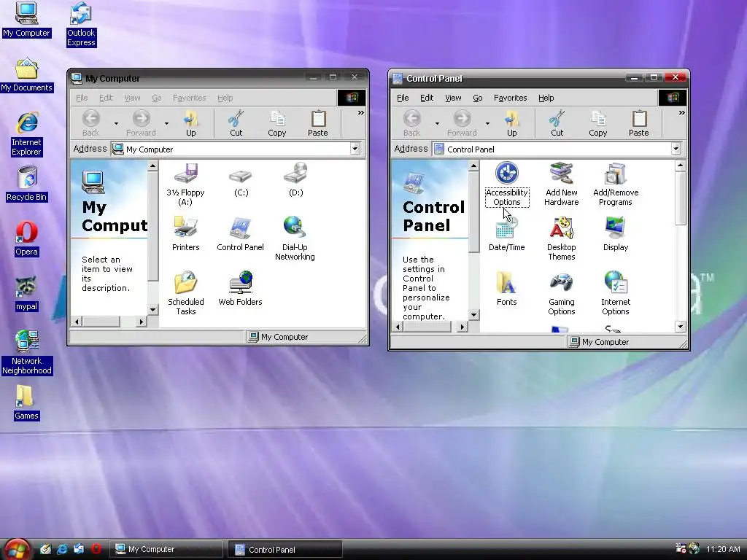Screen dimensions: 747x560
Task: Open Favorites menu in Control Panel
Action: 510,98
